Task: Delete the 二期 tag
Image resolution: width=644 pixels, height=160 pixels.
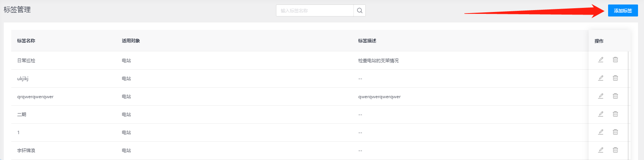Action: point(615,114)
